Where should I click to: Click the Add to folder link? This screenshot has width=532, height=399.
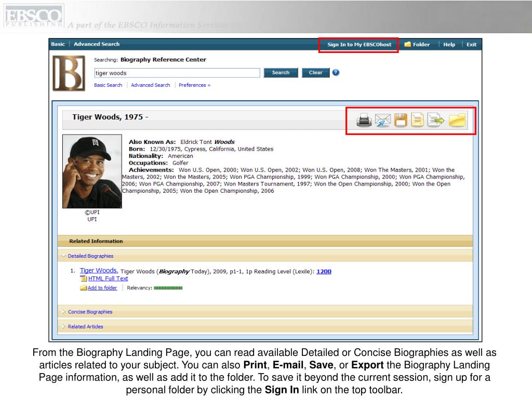click(x=102, y=288)
